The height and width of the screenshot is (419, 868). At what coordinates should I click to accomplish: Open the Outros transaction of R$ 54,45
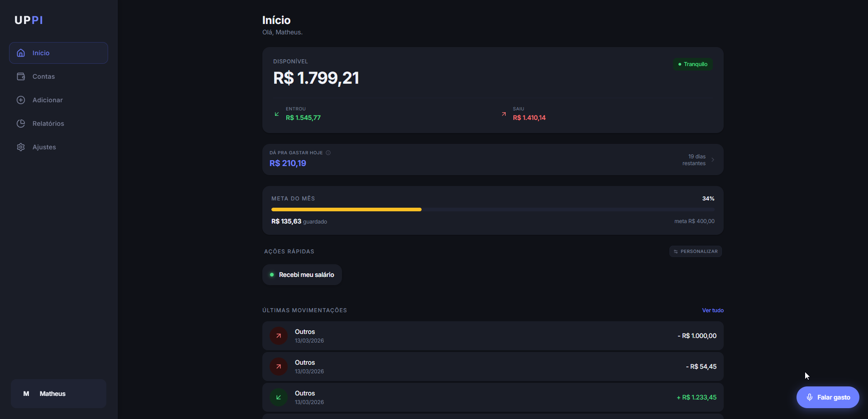click(493, 367)
